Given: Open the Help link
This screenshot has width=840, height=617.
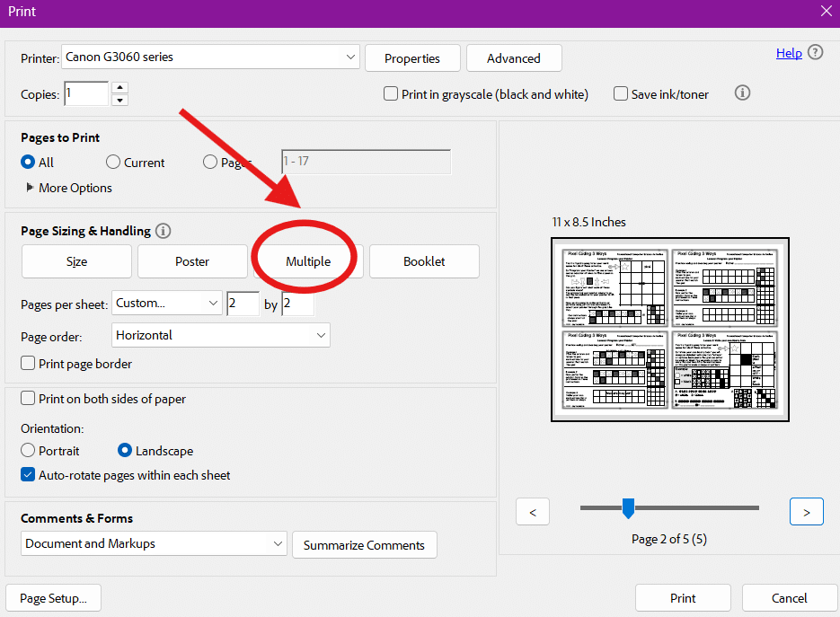Looking at the screenshot, I should coord(789,53).
